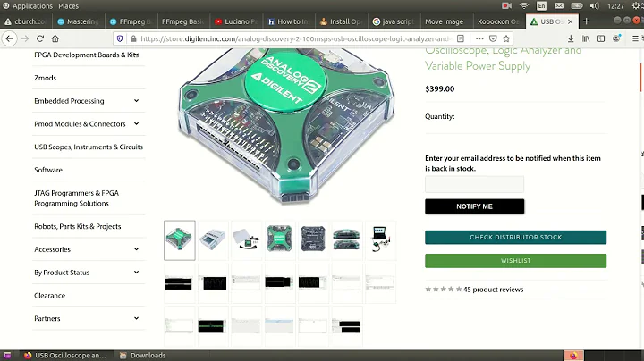Switch to the How to In tab
The width and height of the screenshot is (644, 361).
[288, 21]
